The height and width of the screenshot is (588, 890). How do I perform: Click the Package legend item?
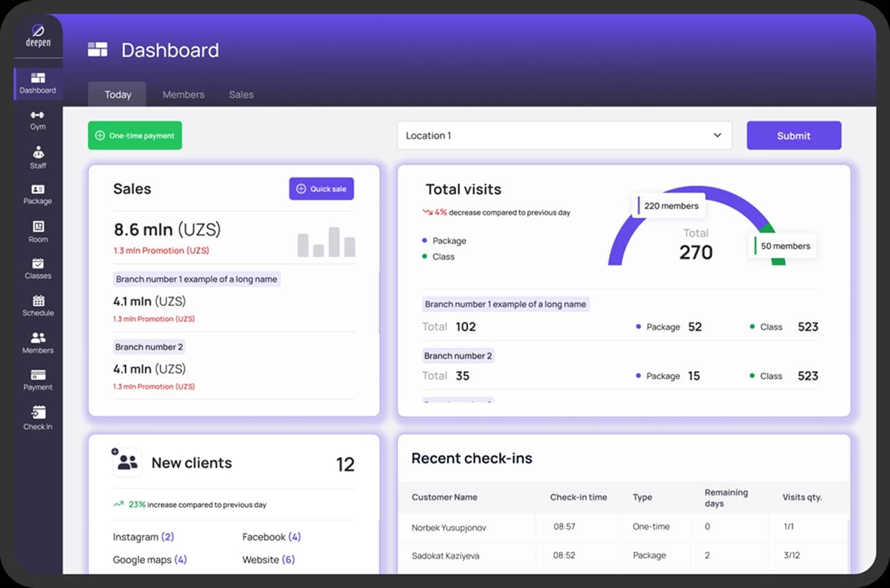point(444,240)
